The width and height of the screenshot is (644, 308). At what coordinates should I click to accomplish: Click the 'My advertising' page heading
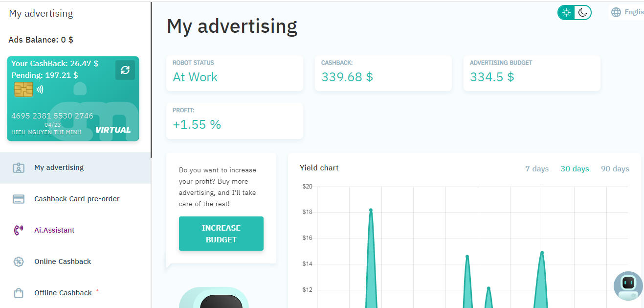click(232, 26)
